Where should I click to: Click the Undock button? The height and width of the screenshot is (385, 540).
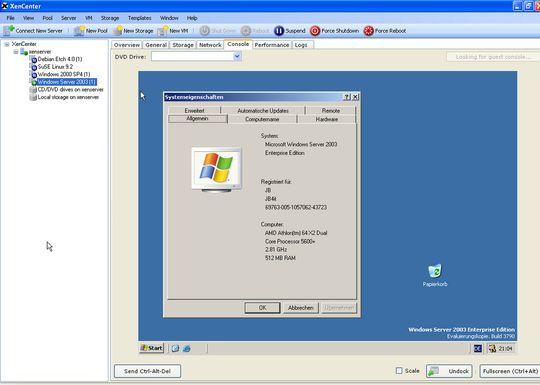[x=449, y=371]
